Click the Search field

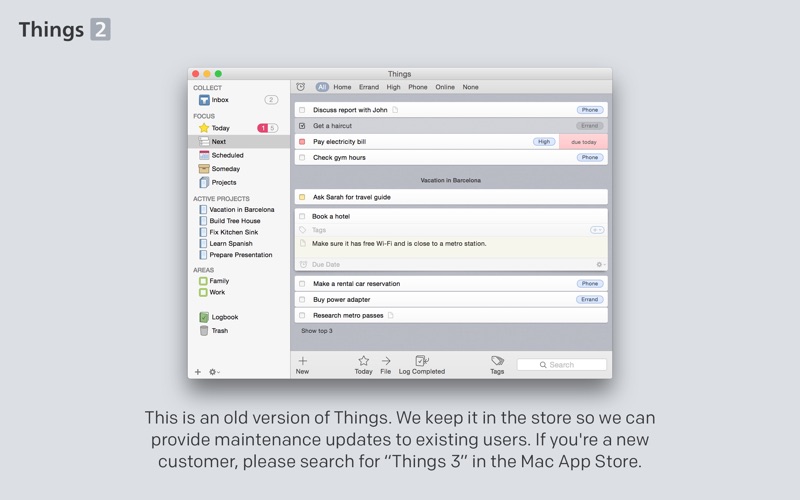click(562, 365)
